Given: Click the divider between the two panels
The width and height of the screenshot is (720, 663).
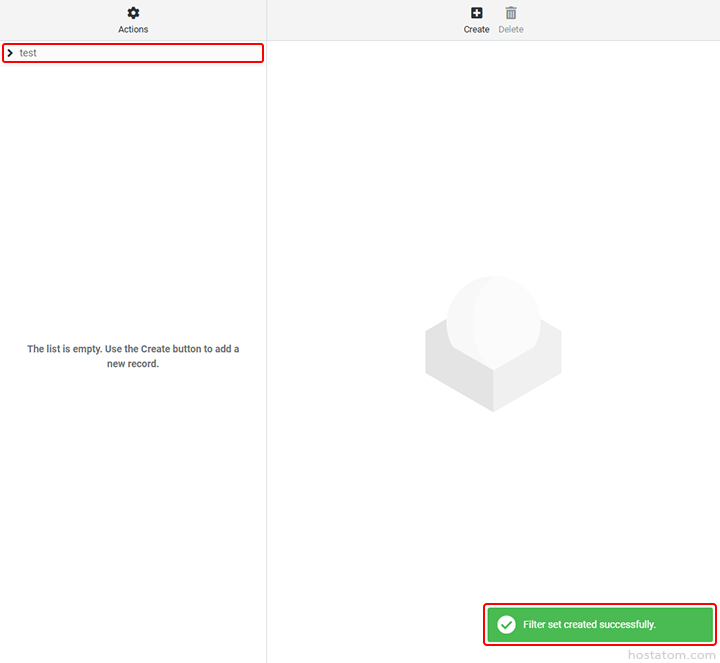Looking at the screenshot, I should [267, 350].
